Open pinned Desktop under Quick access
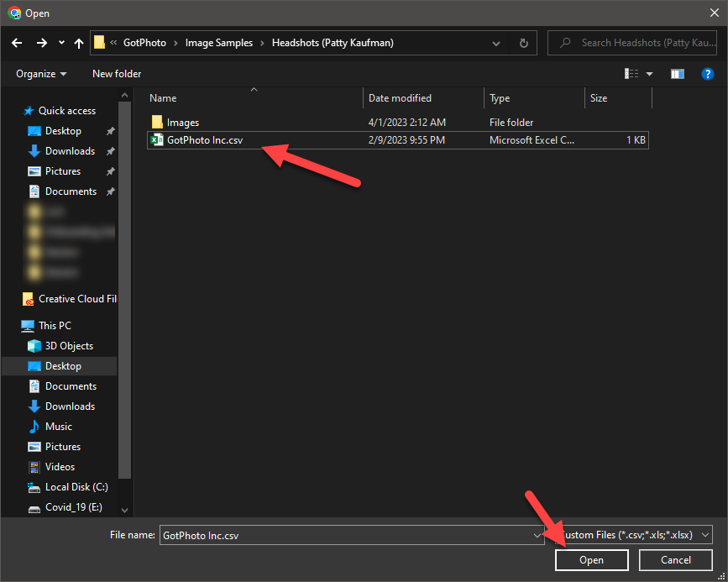This screenshot has height=582, width=728. [x=55, y=131]
